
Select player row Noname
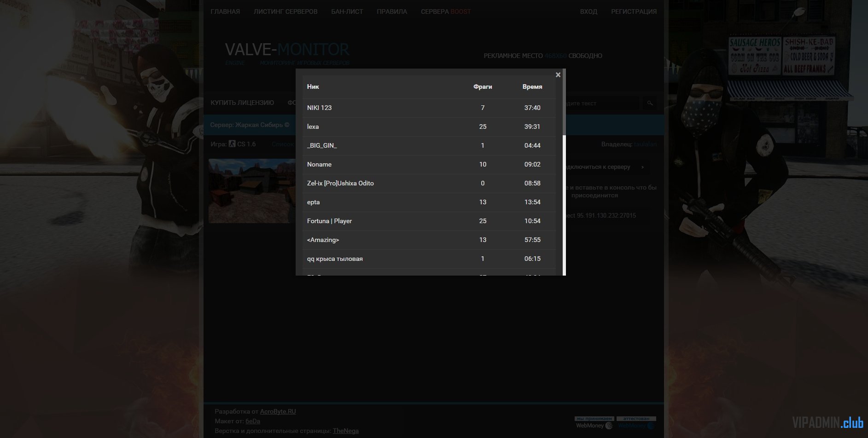click(x=429, y=164)
